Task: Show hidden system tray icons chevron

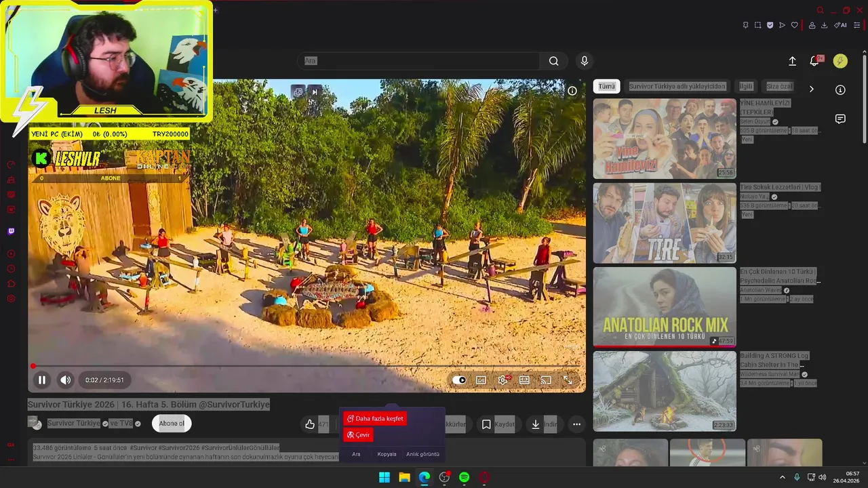Action: point(782,477)
